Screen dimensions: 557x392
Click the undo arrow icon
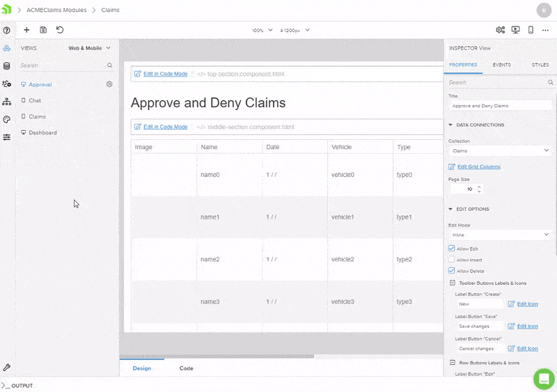60,30
